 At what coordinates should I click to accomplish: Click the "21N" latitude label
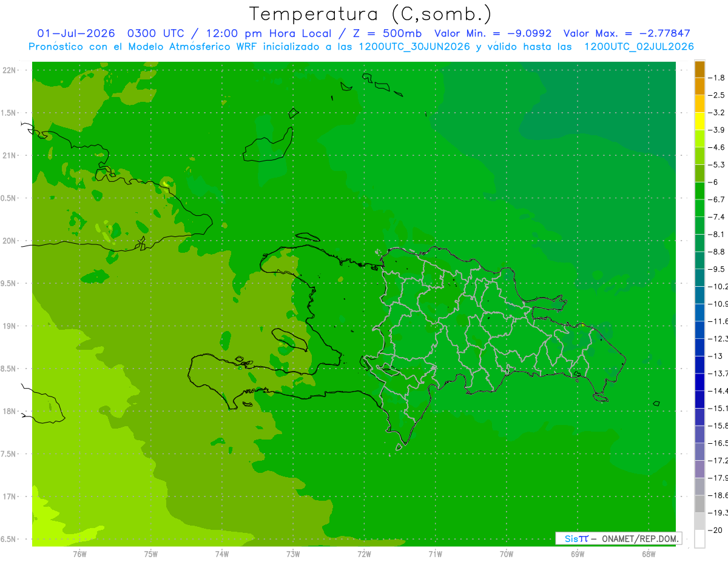point(8,155)
